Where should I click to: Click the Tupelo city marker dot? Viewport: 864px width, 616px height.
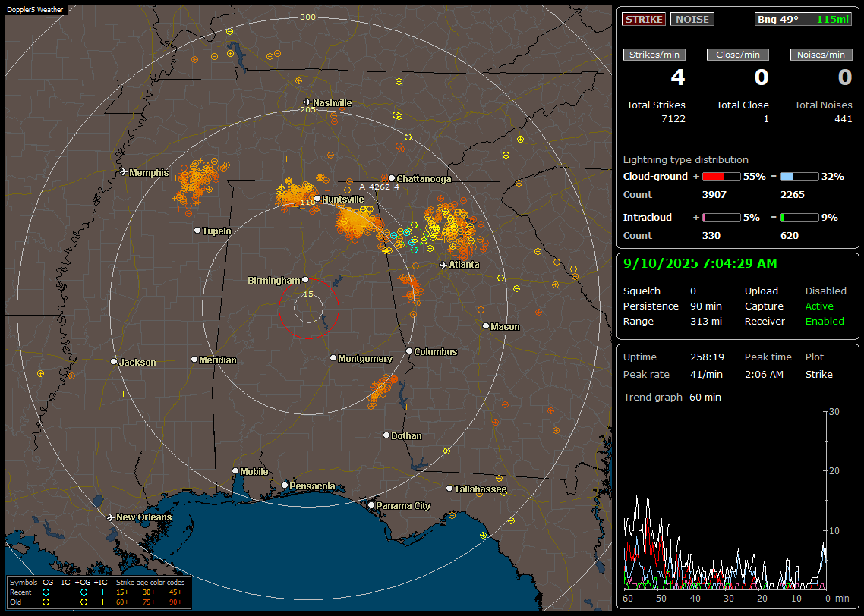point(197,230)
